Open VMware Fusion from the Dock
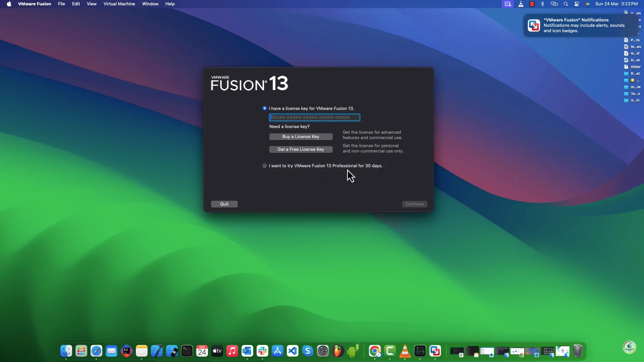644x362 pixels. (x=435, y=351)
